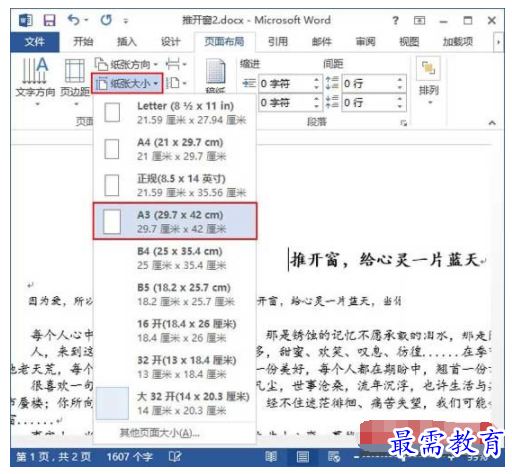The width and height of the screenshot is (512, 474).
Task: Increase left indent with up spinner
Action: pos(316,79)
